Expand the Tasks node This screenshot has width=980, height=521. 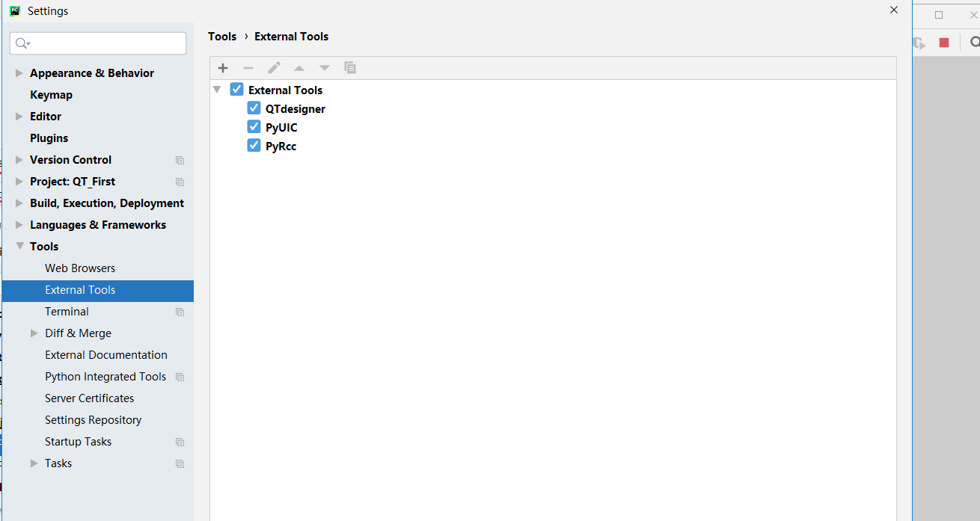(x=34, y=463)
